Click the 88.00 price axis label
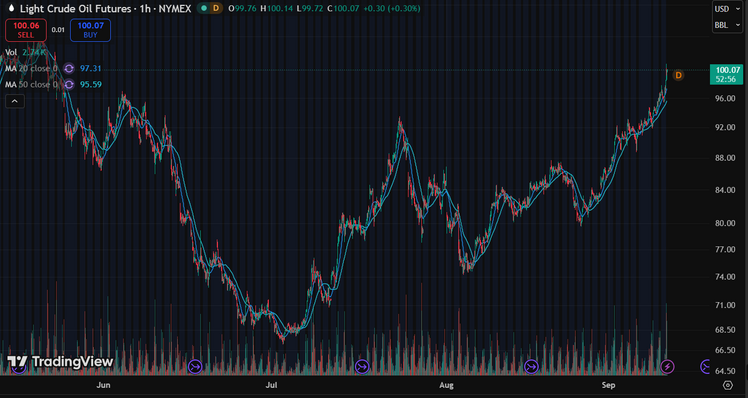This screenshot has width=748, height=398. (724, 158)
